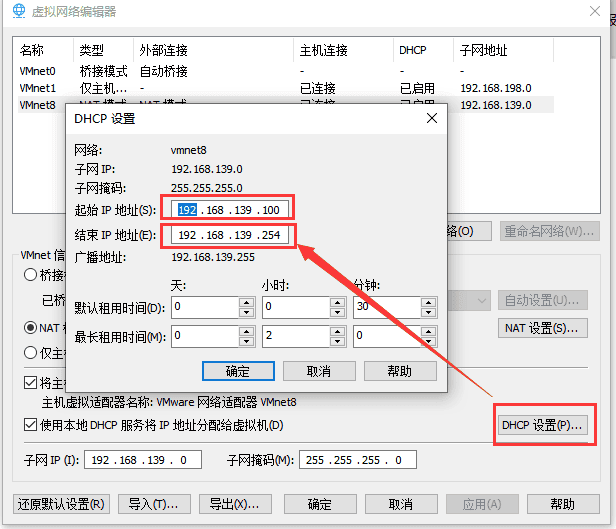The height and width of the screenshot is (529, 616).
Task: Close the DHCP 设置 dialog
Action: click(x=431, y=118)
